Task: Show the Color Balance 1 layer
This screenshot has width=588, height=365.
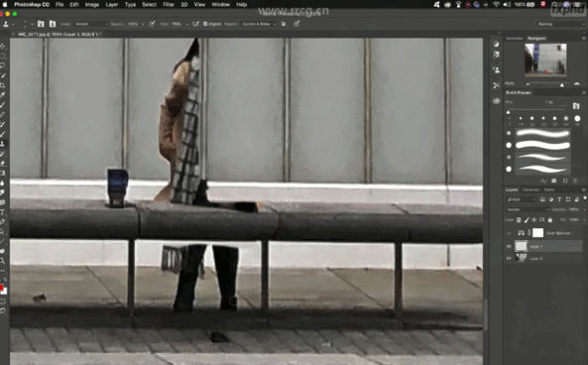Action: tap(509, 233)
